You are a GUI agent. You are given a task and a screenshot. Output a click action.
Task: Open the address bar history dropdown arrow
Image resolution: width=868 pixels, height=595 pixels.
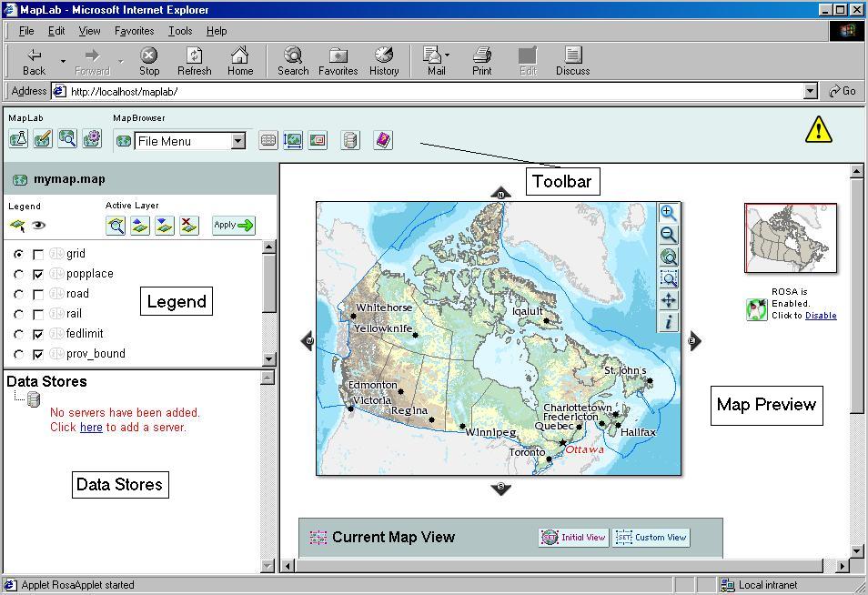pyautogui.click(x=810, y=91)
